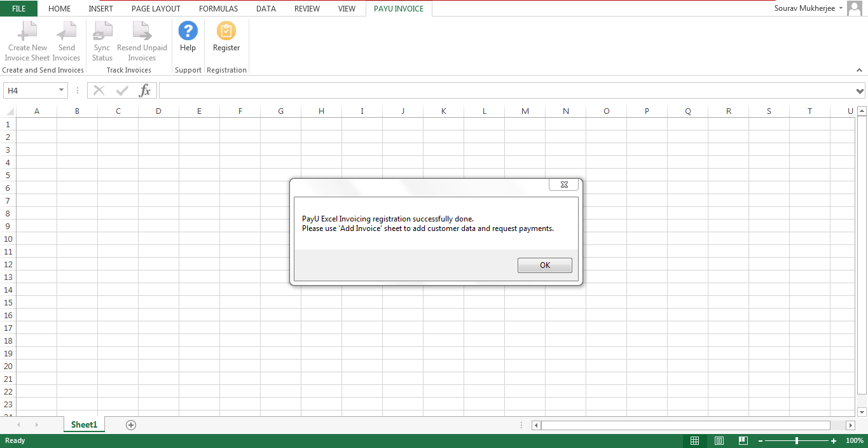Switch to Page Layout view icon
Screen dimensions: 868x448
(x=719, y=440)
